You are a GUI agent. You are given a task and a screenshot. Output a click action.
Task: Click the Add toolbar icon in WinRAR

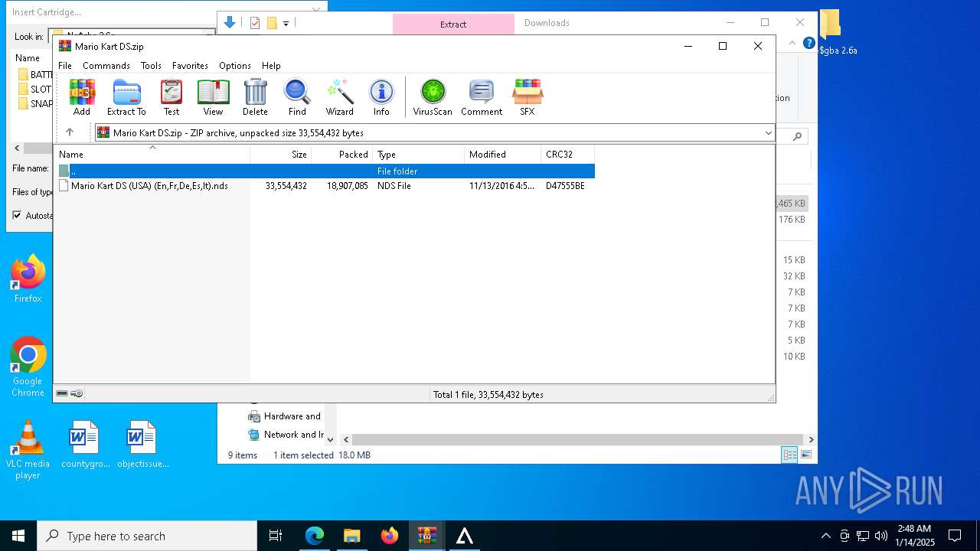[82, 97]
